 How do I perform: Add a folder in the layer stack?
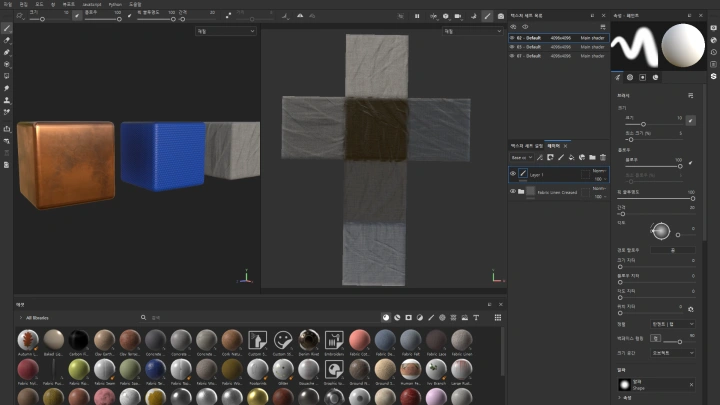click(x=592, y=157)
